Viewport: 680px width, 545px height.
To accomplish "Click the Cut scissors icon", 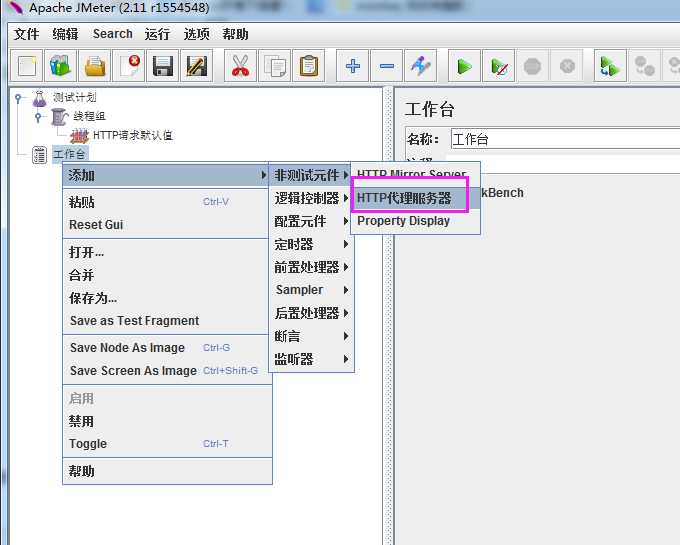I will 240,66.
